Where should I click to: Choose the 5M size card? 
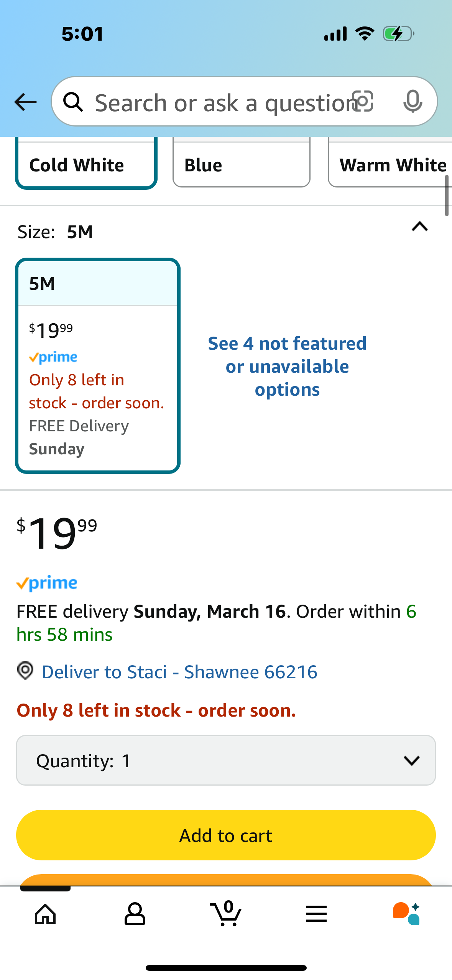coord(98,366)
